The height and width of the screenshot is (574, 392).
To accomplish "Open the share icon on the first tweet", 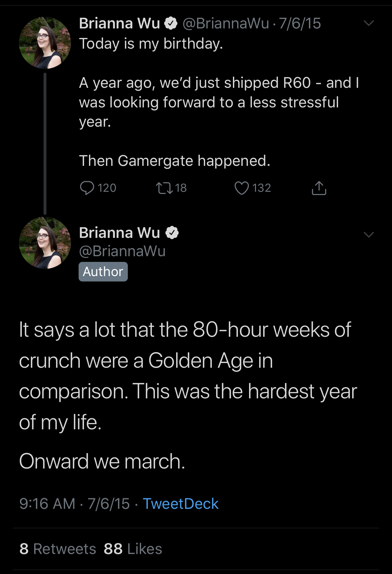I will [x=319, y=188].
